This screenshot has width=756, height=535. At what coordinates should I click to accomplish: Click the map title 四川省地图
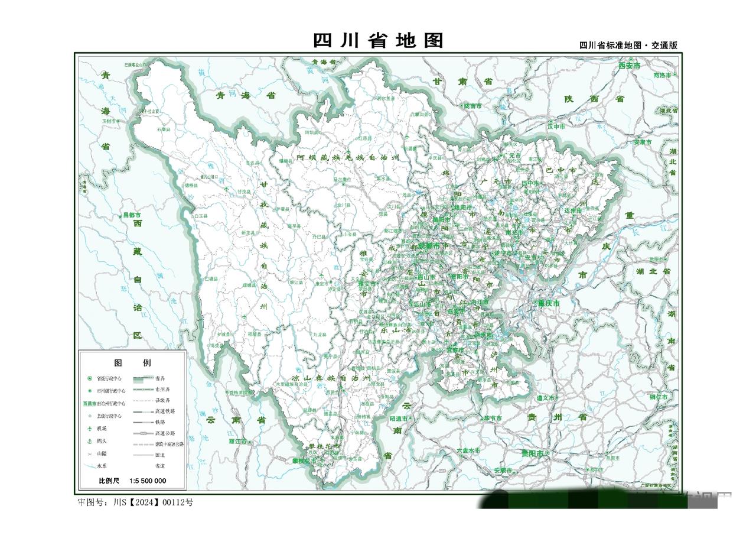(x=378, y=40)
